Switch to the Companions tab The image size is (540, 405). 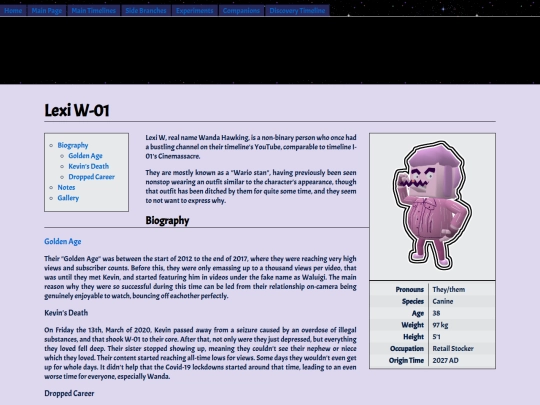point(241,11)
